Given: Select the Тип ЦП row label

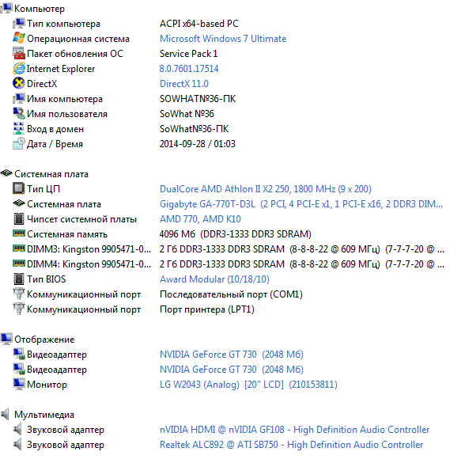Looking at the screenshot, I should tap(43, 189).
